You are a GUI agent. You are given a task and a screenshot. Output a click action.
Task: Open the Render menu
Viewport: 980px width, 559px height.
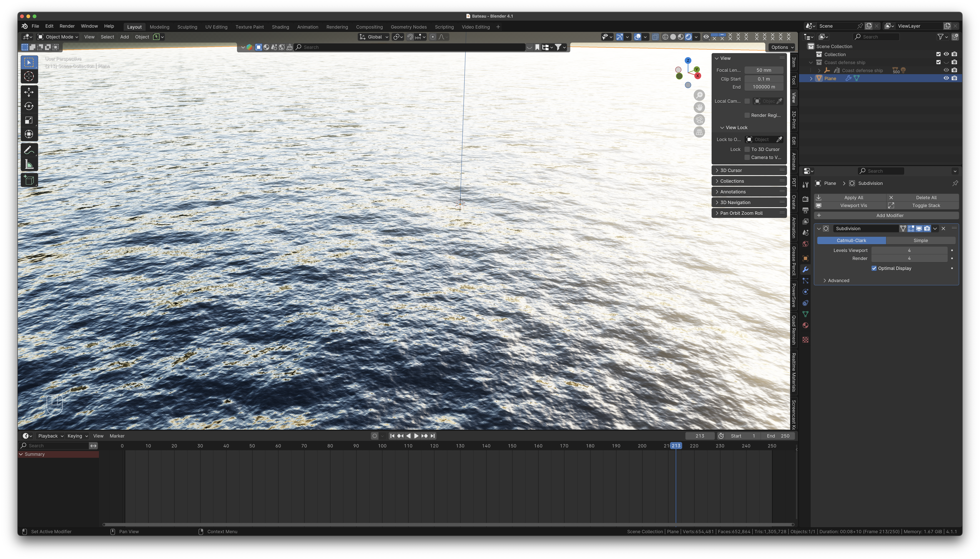[x=67, y=26]
